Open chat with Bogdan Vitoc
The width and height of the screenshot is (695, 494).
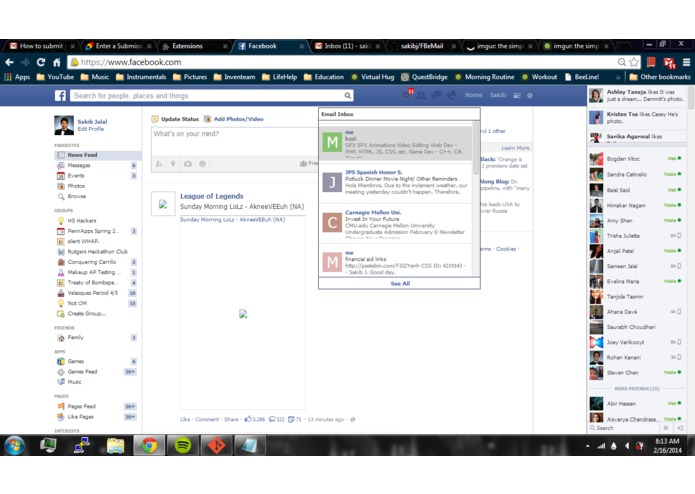(x=636, y=159)
